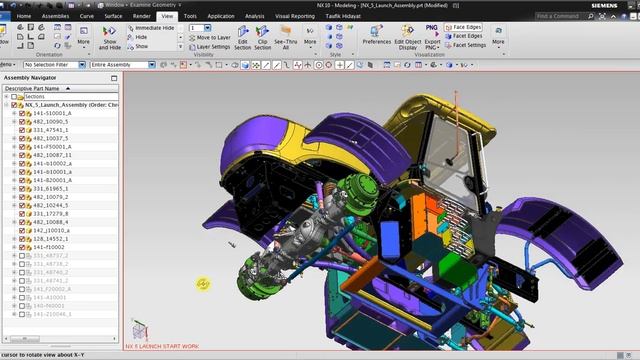
Task: Expand the Sections folder node
Action: (x=6, y=97)
